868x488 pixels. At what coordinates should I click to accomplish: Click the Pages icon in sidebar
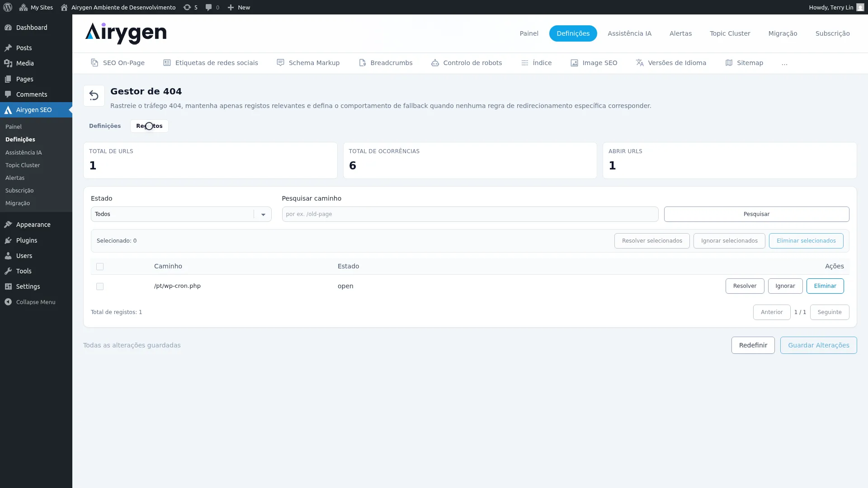8,79
